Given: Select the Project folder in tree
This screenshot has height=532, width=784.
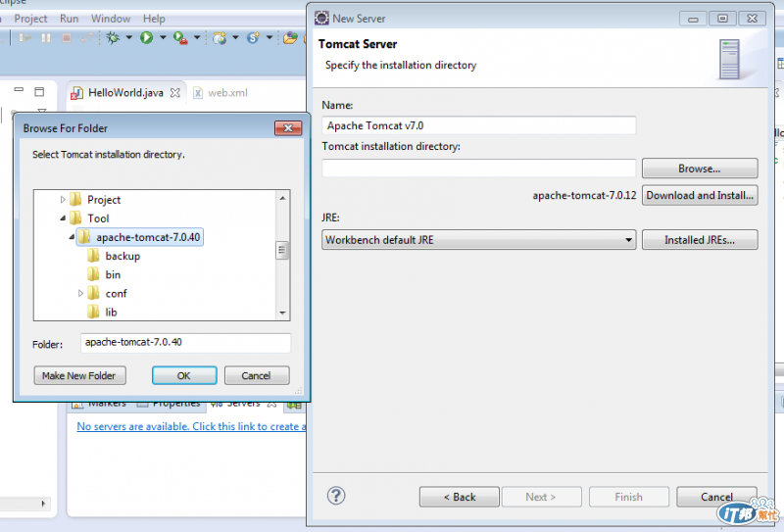Looking at the screenshot, I should coord(104,200).
